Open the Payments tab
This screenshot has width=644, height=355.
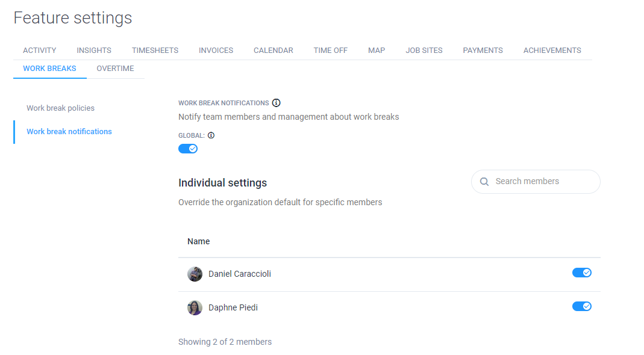pos(483,51)
